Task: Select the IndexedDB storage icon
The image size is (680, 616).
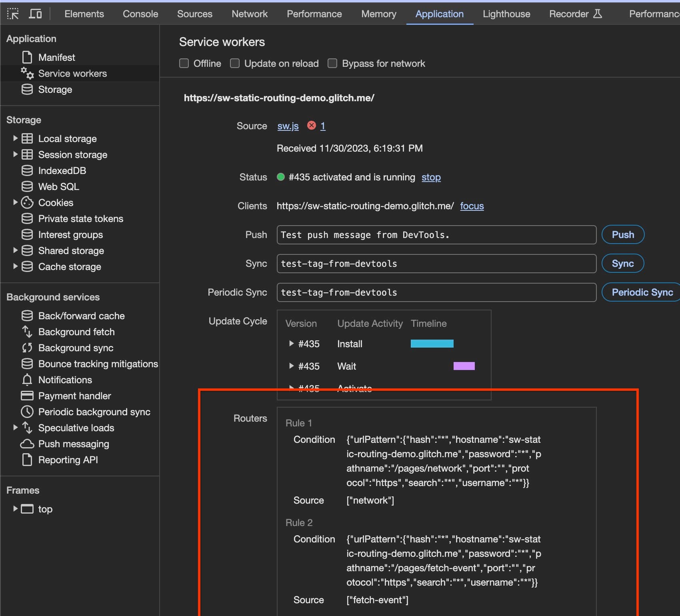Action: 27,170
